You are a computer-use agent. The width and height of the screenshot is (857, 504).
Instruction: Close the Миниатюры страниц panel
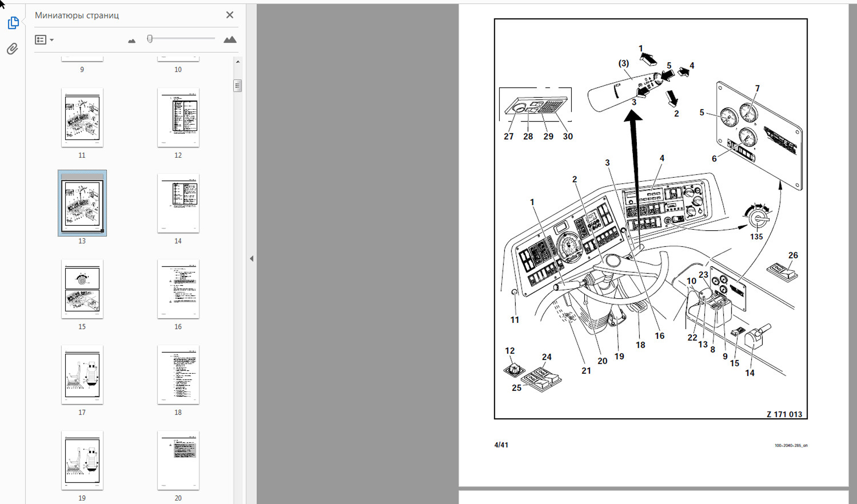click(x=229, y=15)
